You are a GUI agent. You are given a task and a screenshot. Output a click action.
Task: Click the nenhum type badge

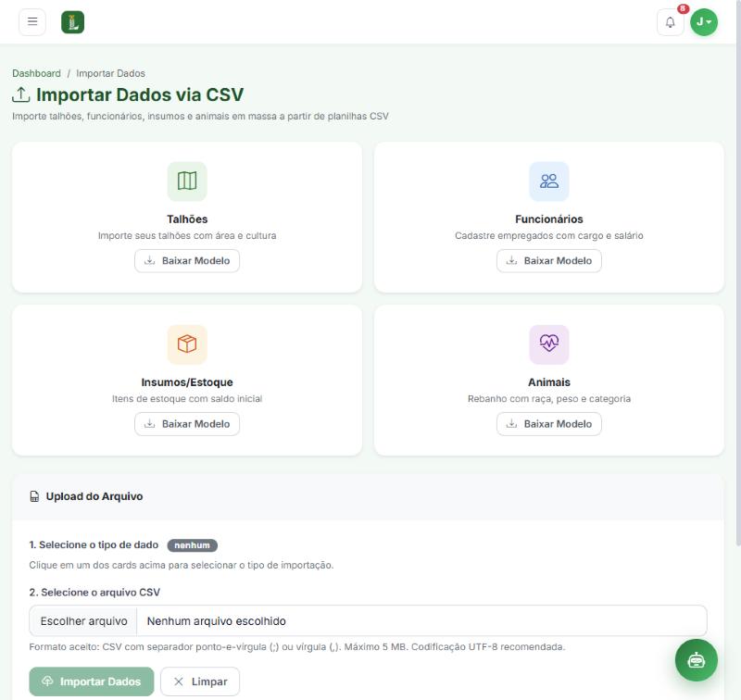pyautogui.click(x=193, y=545)
